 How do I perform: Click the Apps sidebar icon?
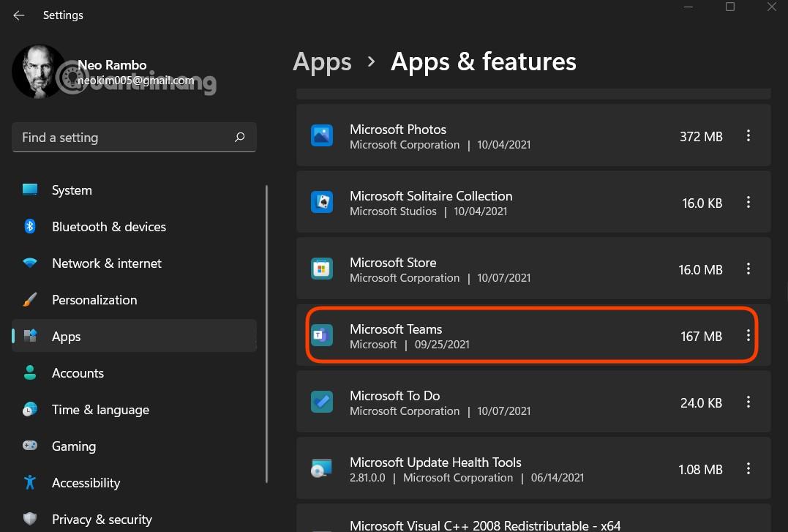30,336
